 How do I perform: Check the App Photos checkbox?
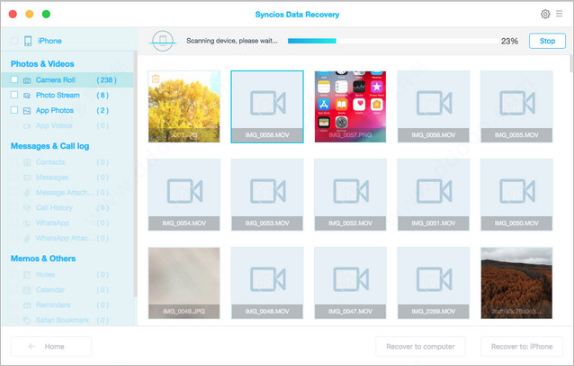pos(14,110)
